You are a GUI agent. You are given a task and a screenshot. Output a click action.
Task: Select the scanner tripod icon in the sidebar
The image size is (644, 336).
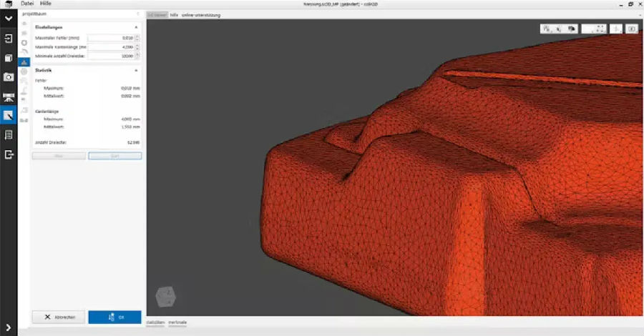tap(9, 97)
